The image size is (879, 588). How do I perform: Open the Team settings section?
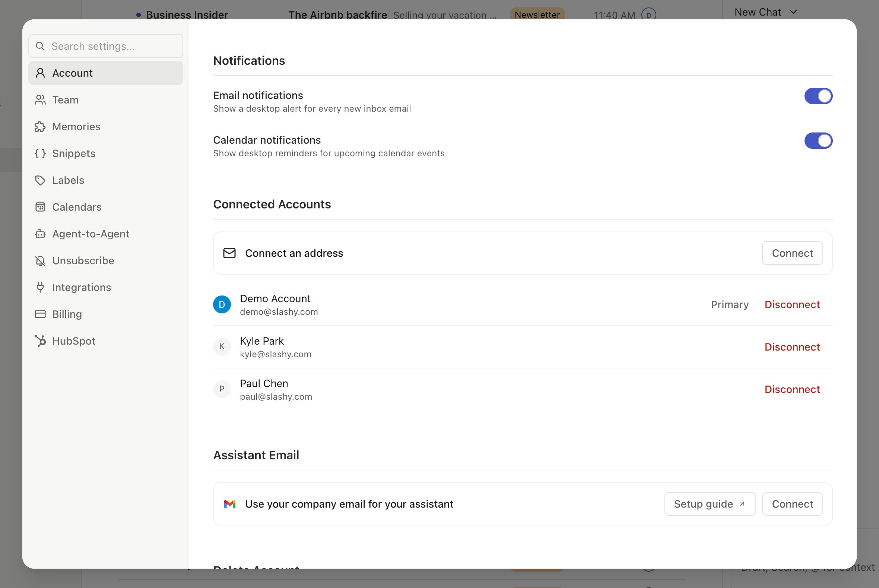point(106,100)
